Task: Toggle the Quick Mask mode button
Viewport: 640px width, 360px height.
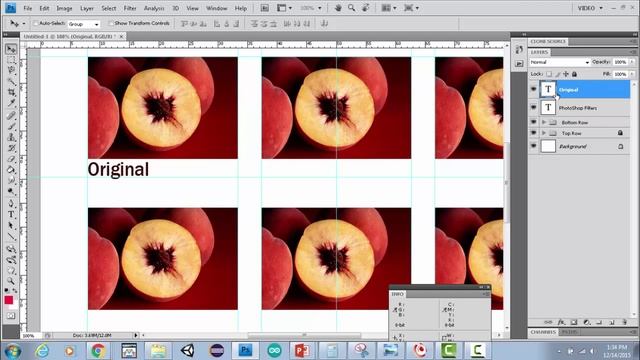Action: [x=11, y=316]
